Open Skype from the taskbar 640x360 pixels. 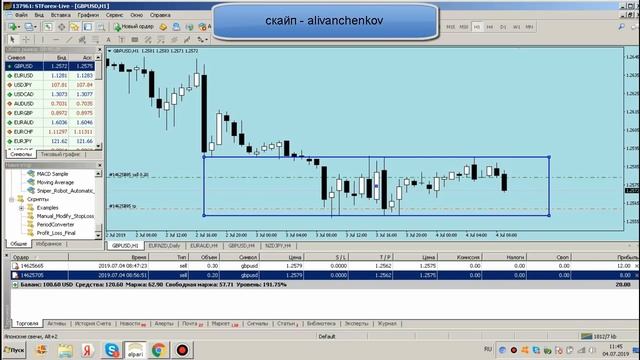coord(112,350)
